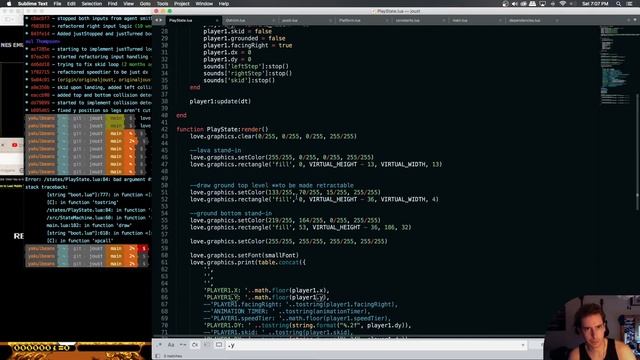The image size is (640, 360).
Task: Close the Ostrich.lua tab
Action: [x=273, y=20]
